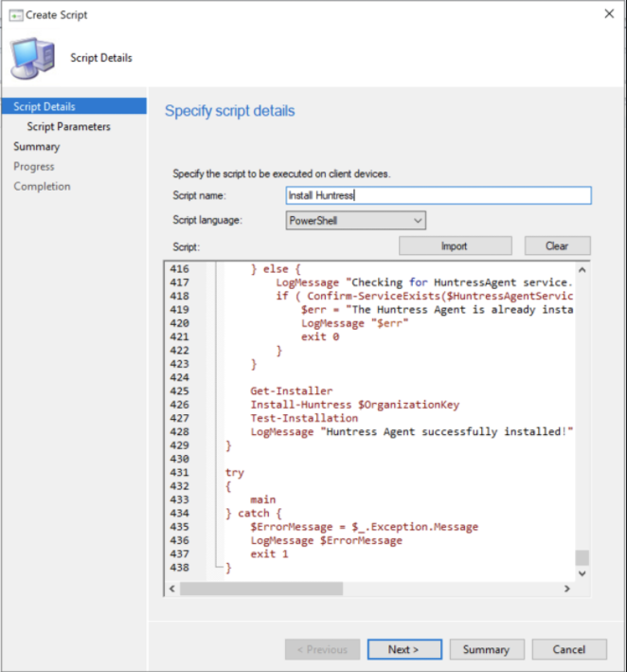627x672 pixels.
Task: Open the Script language dropdown
Action: point(355,220)
